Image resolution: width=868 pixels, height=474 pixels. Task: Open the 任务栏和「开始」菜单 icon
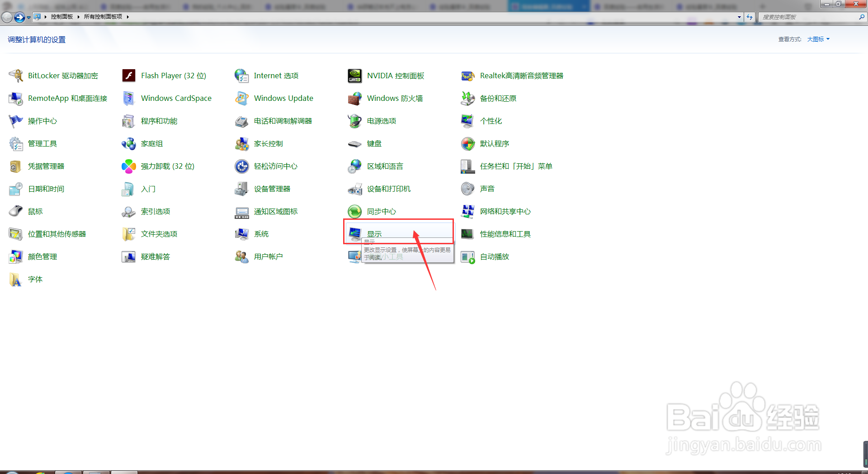coord(468,166)
